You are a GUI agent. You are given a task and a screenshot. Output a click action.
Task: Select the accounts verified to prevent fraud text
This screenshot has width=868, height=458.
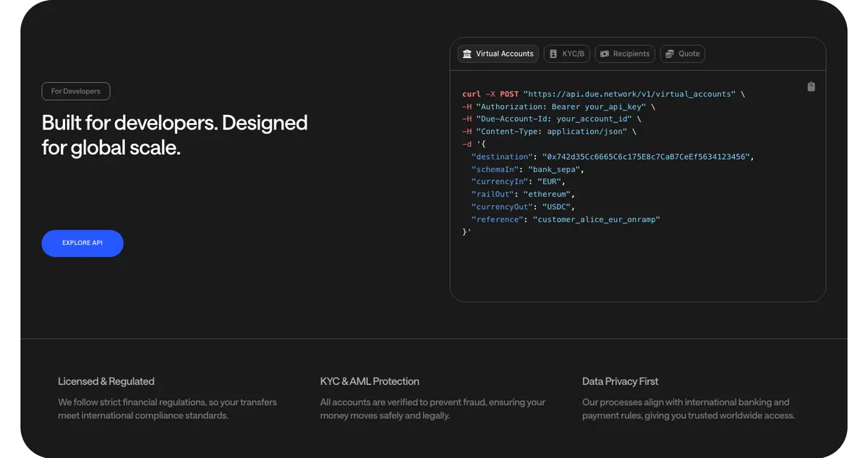tap(433, 409)
